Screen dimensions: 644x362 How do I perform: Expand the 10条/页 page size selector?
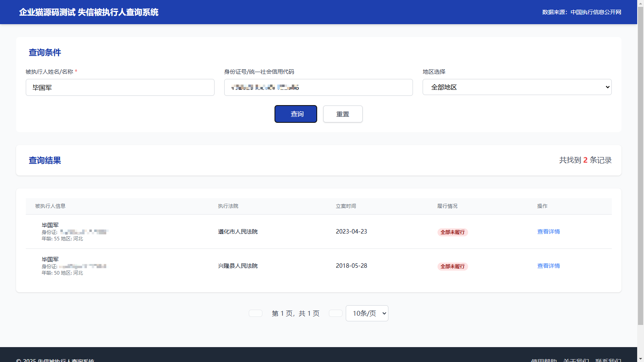[367, 313]
